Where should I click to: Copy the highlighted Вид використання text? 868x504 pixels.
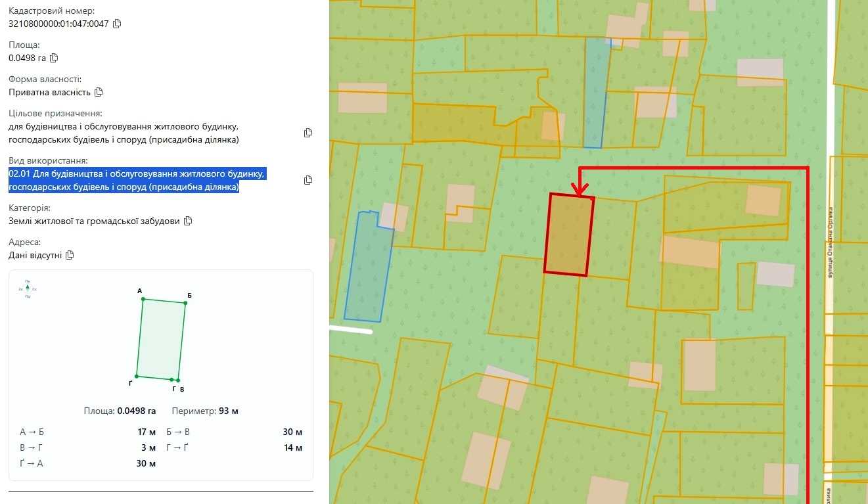308,180
